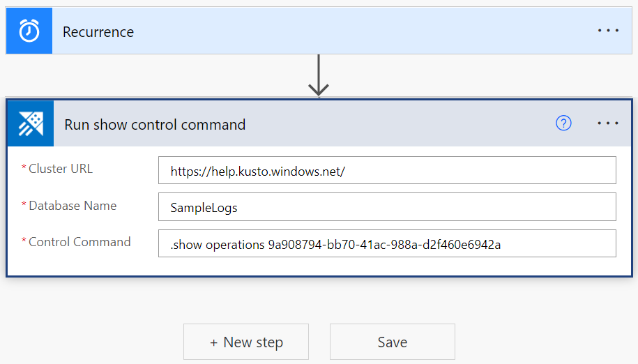Click the required asterisk beside Cluster URL
638x364 pixels.
click(24, 169)
